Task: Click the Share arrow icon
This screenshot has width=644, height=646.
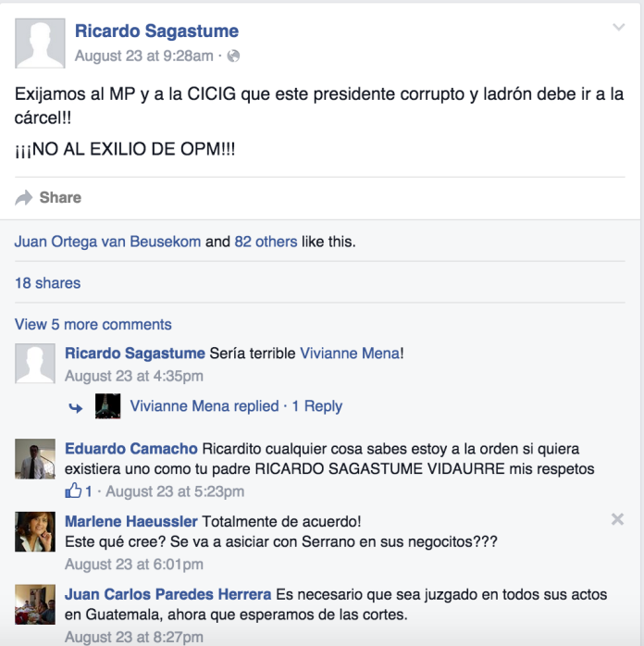Action: (x=23, y=198)
